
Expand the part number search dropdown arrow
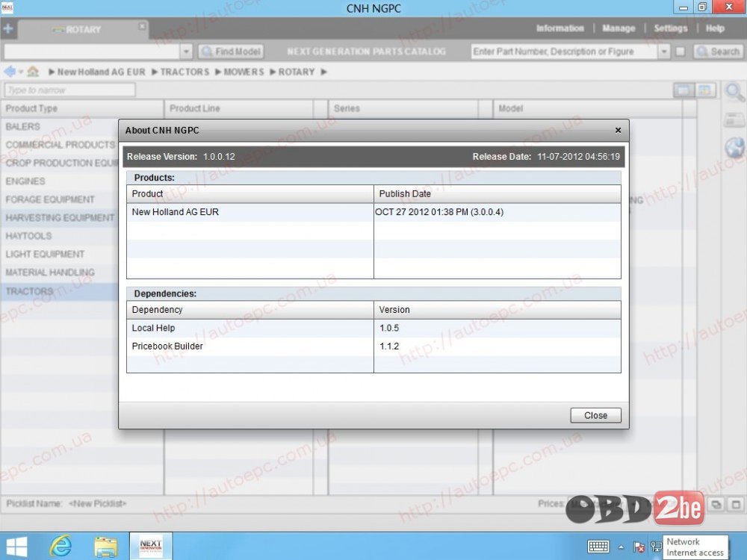pos(663,52)
